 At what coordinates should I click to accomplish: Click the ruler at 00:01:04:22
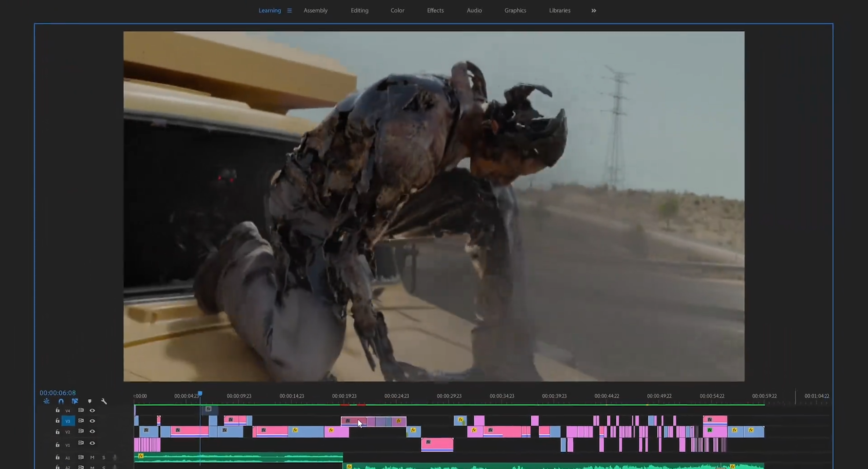[817, 396]
